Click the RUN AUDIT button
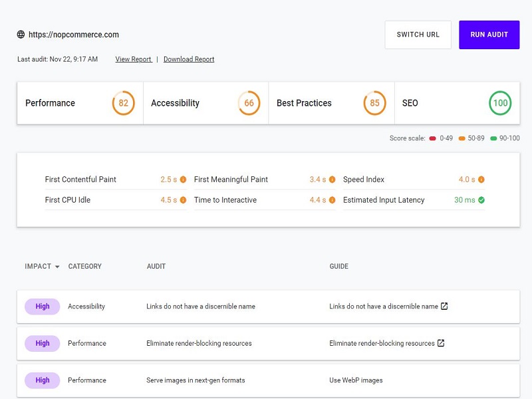This screenshot has width=532, height=399. (489, 35)
